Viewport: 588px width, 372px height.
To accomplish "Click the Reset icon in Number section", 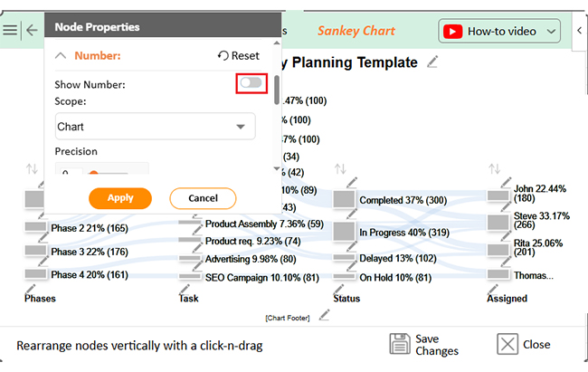I will pyautogui.click(x=223, y=56).
